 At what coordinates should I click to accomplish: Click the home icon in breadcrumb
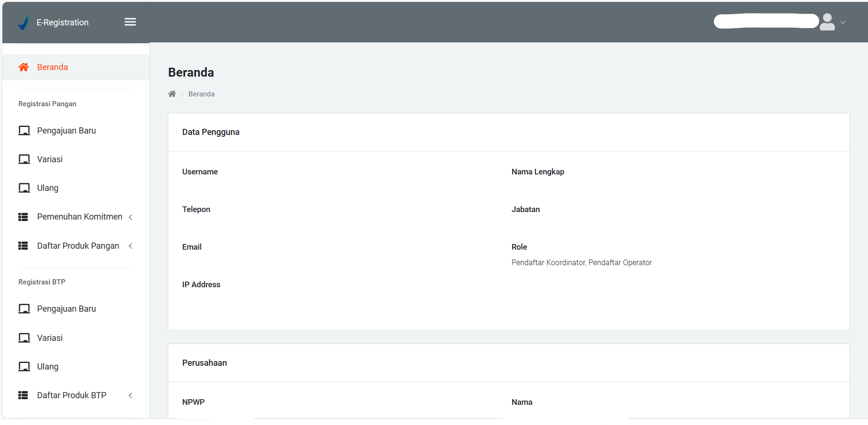point(172,94)
